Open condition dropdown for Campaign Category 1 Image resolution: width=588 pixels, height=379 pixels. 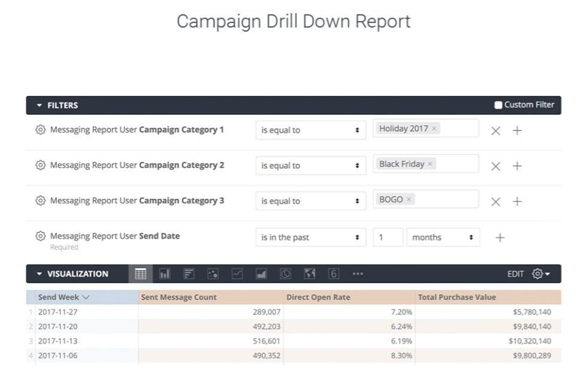tap(310, 130)
